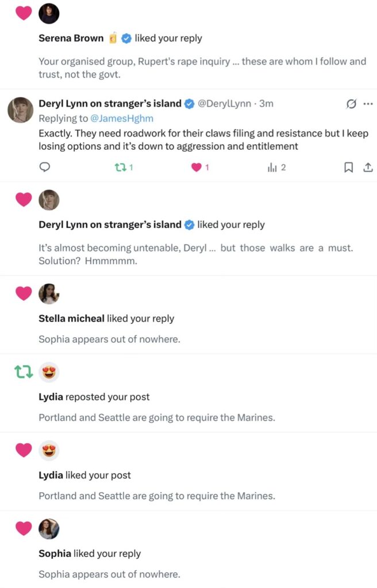Bookmark Deryl Lynn's tweet
Viewport: 377px width, 588px height.
point(348,168)
